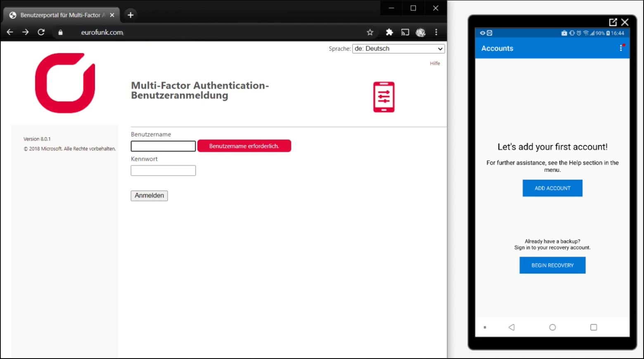
Task: Tap ADD ACCOUNT in the phone app
Action: point(552,188)
